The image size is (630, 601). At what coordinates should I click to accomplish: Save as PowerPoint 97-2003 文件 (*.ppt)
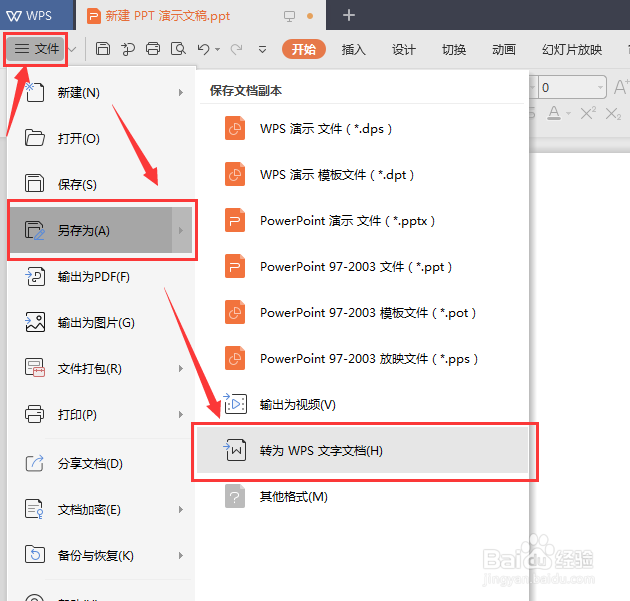tap(362, 266)
